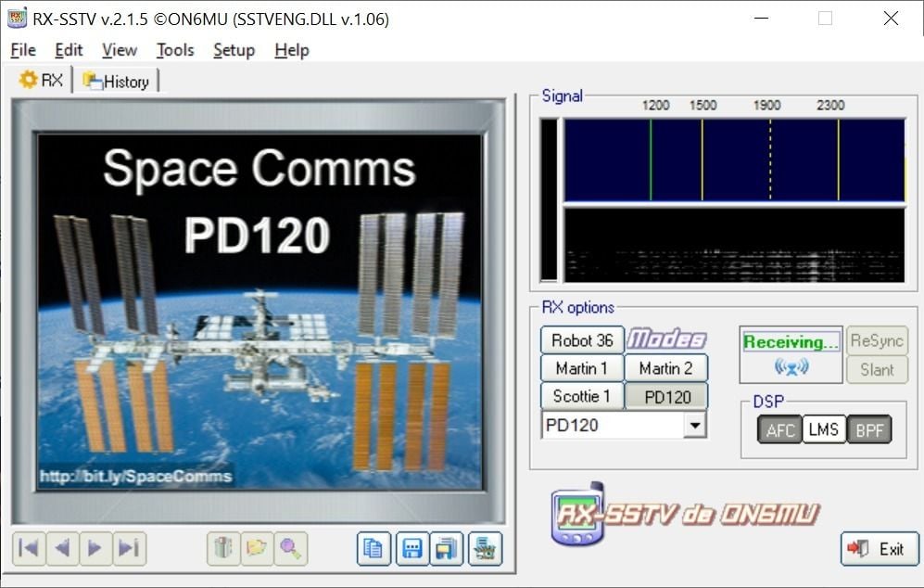Open the View menu

coord(119,50)
